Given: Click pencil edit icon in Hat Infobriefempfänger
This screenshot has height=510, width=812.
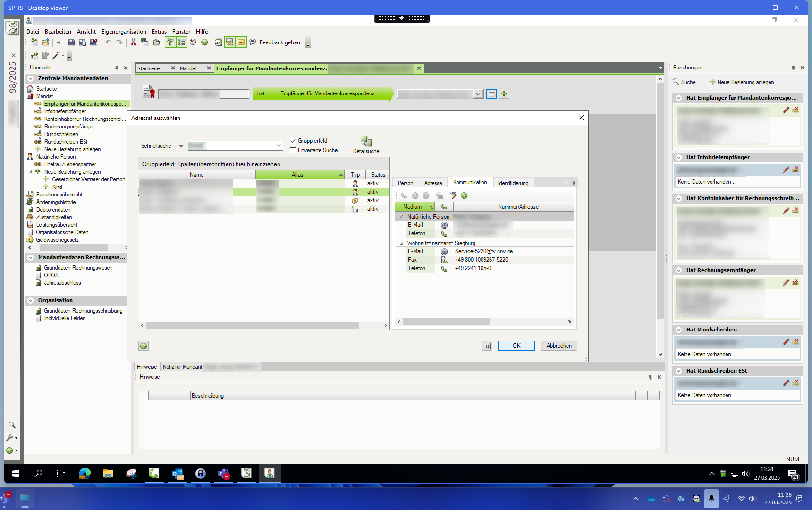Looking at the screenshot, I should 786,170.
